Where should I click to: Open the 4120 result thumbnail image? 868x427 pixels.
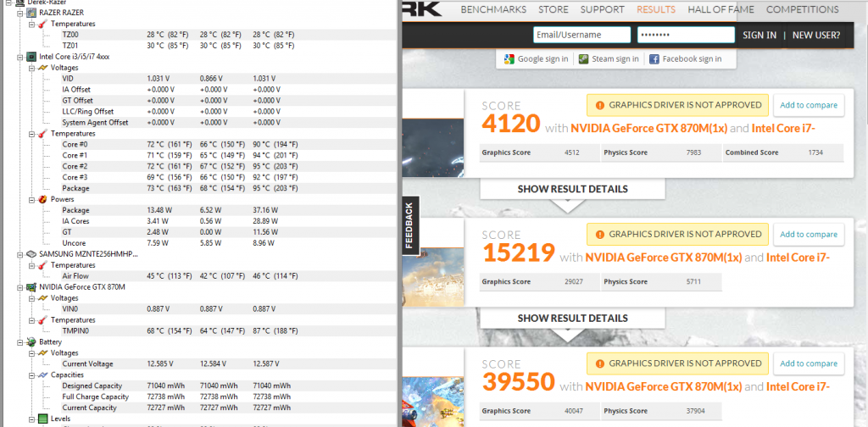coord(431,147)
